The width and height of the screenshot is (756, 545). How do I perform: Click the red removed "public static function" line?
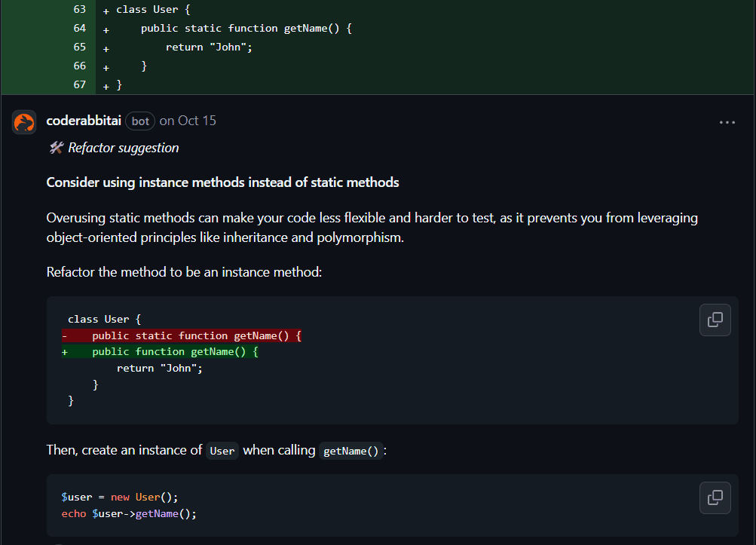[x=196, y=335]
